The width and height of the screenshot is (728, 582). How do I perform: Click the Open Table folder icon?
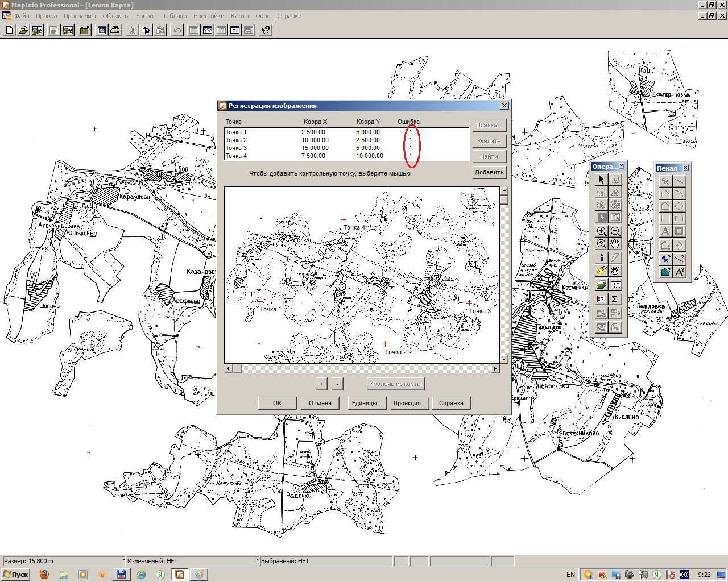(x=23, y=30)
